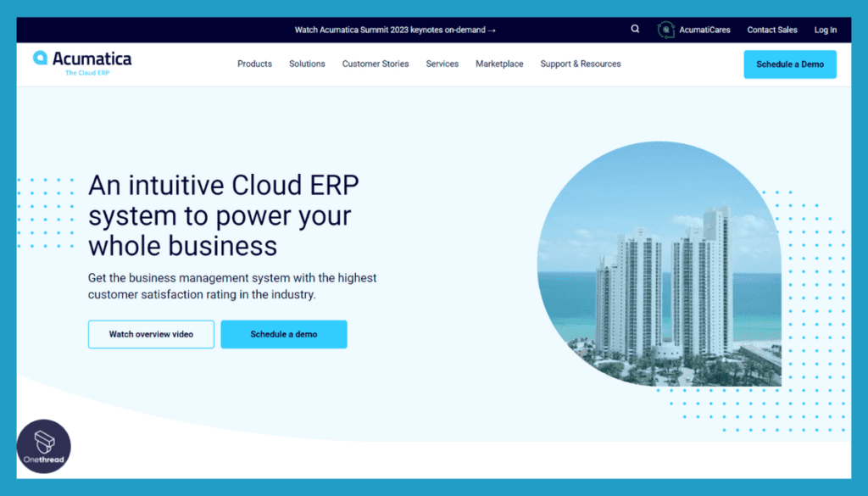
Task: Click the hero Schedule a demo button
Action: click(x=284, y=334)
